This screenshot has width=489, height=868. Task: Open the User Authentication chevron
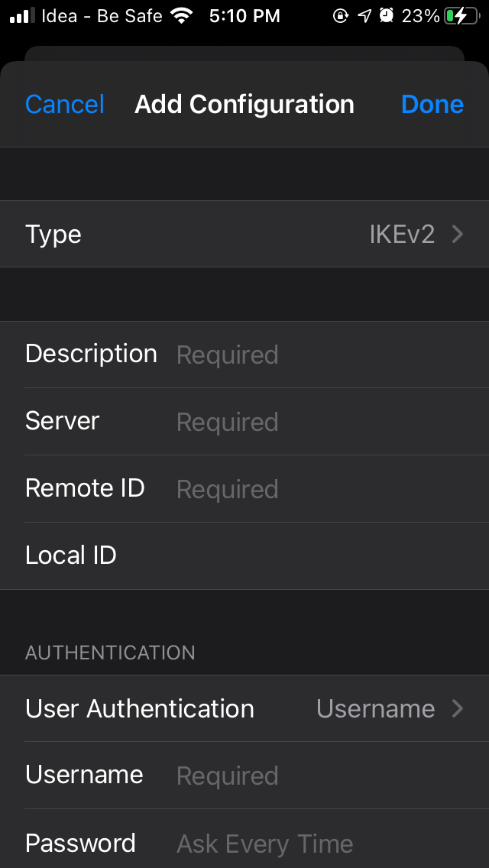458,709
